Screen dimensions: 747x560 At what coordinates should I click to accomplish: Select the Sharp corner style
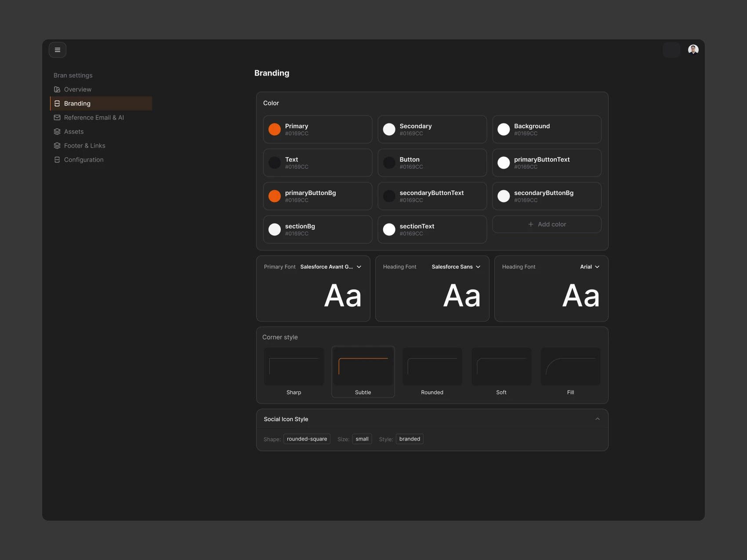(x=294, y=372)
